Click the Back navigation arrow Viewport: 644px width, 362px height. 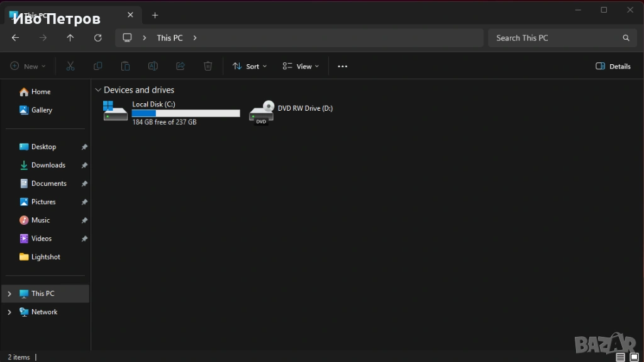[15, 38]
